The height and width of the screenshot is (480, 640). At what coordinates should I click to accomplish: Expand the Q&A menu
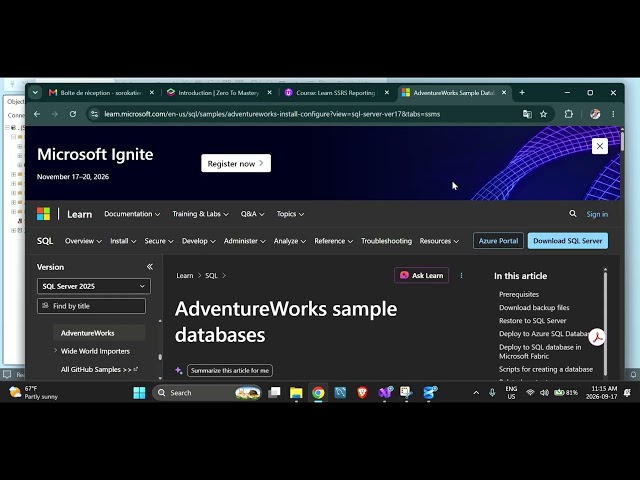click(252, 214)
